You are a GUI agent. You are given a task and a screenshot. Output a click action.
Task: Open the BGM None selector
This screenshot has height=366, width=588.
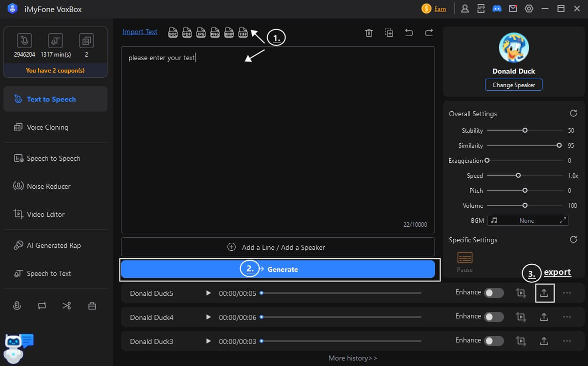[x=528, y=220]
